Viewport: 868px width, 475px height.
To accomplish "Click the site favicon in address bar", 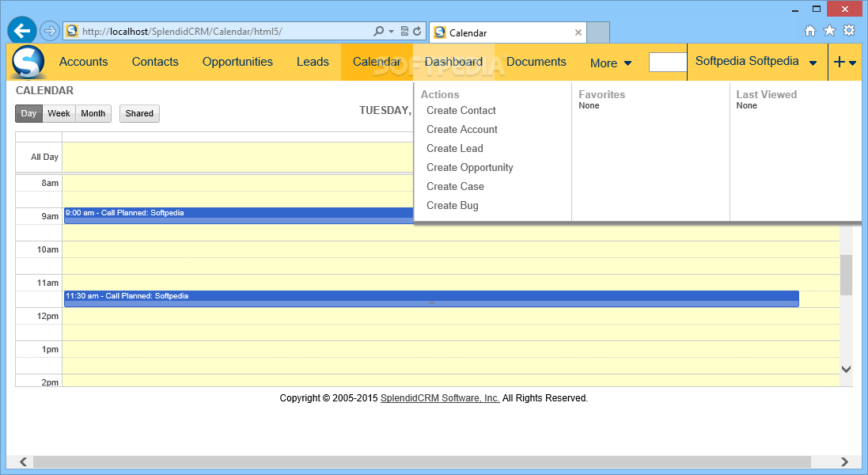I will [72, 31].
